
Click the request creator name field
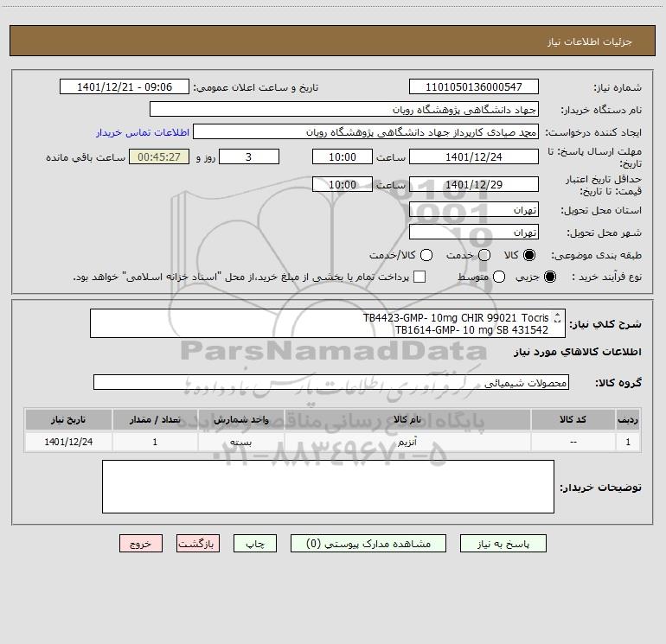point(366,131)
